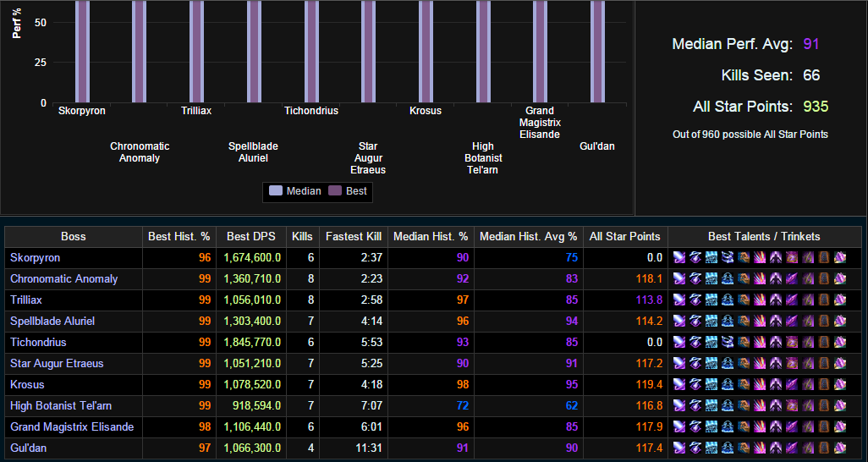
Task: Sort table by Median Hist. % header
Action: click(x=431, y=237)
